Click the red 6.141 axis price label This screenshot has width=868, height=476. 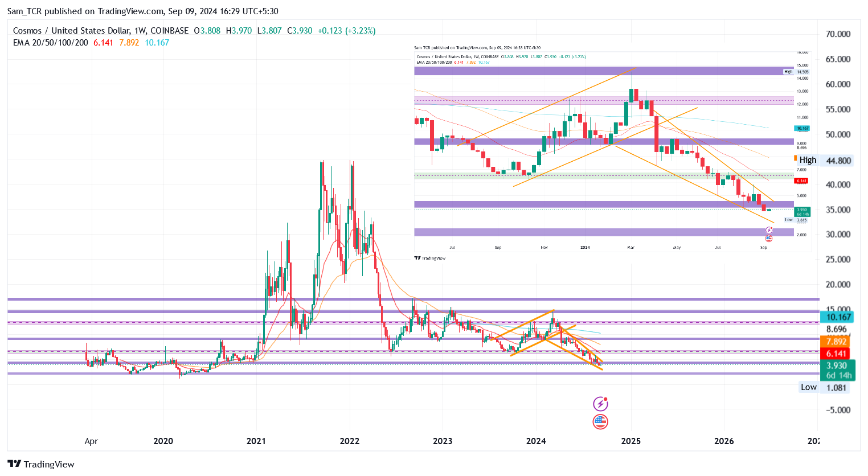coord(836,354)
